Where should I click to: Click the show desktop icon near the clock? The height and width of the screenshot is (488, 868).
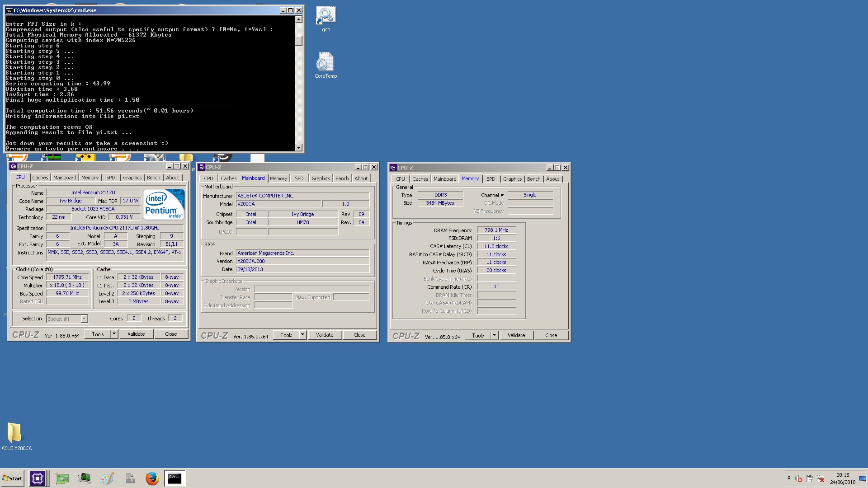tap(863, 479)
